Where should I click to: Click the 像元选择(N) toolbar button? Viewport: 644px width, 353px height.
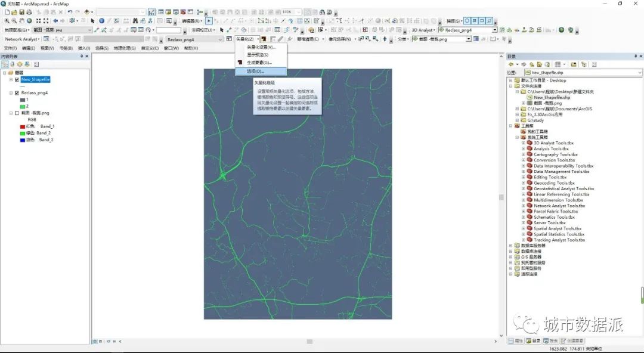(x=341, y=39)
